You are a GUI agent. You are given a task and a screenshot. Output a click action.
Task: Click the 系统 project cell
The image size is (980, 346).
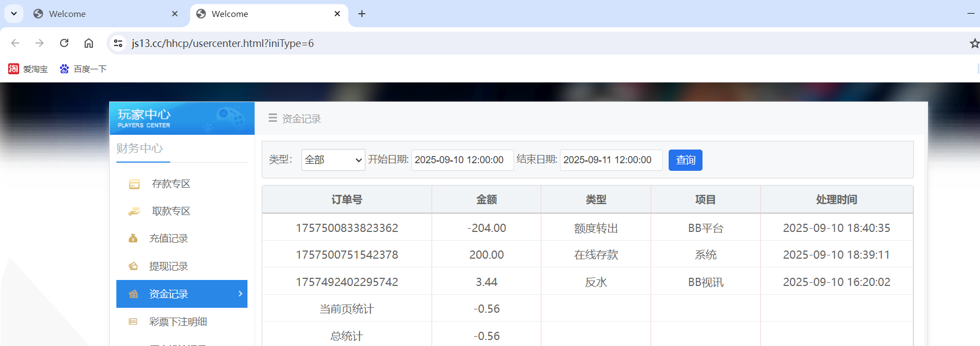(x=705, y=255)
